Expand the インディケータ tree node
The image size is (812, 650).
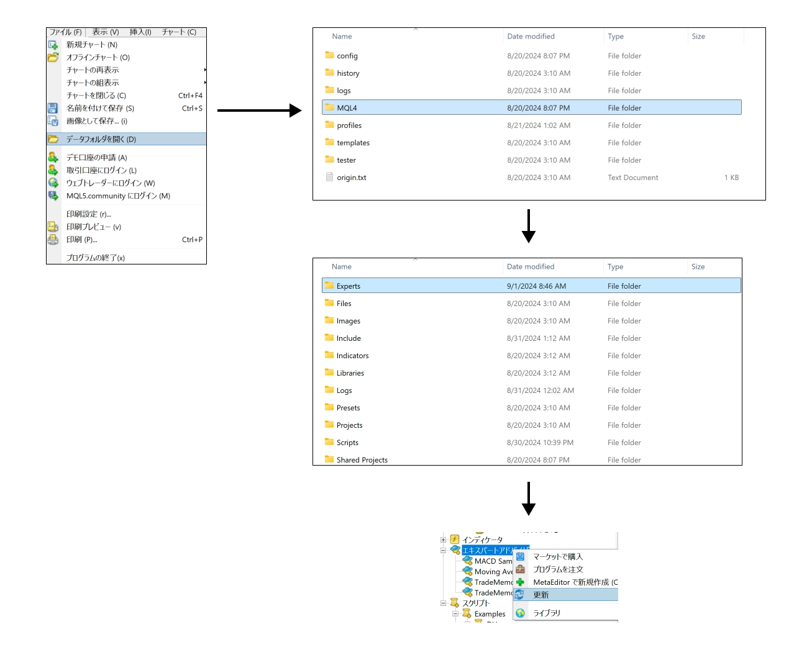point(443,539)
